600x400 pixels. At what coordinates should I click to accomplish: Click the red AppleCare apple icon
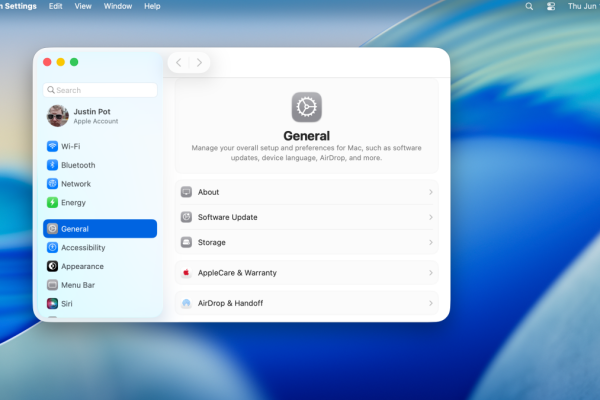(186, 273)
